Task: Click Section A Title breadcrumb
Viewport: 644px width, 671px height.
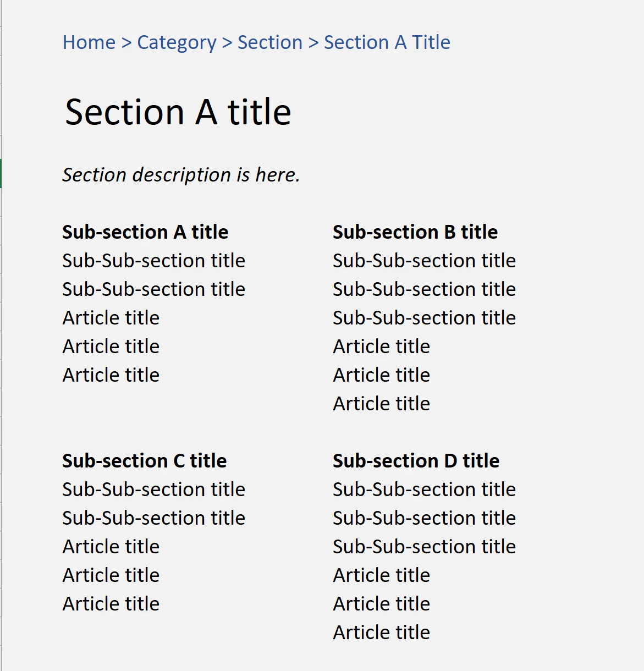Action: [x=387, y=42]
